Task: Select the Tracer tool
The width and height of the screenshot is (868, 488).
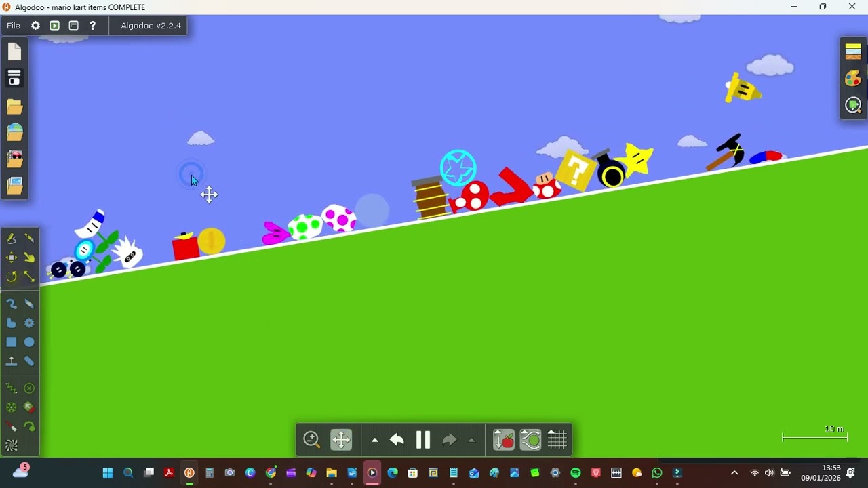Action: (29, 426)
